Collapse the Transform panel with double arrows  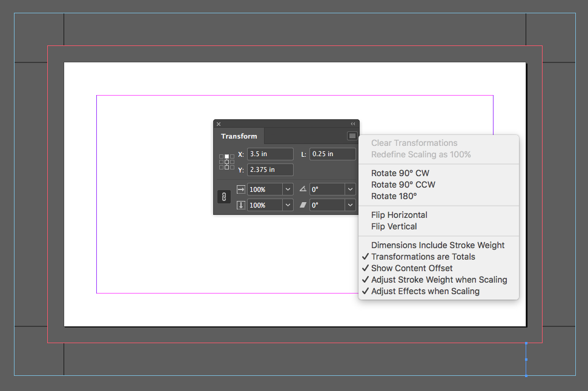coord(353,123)
